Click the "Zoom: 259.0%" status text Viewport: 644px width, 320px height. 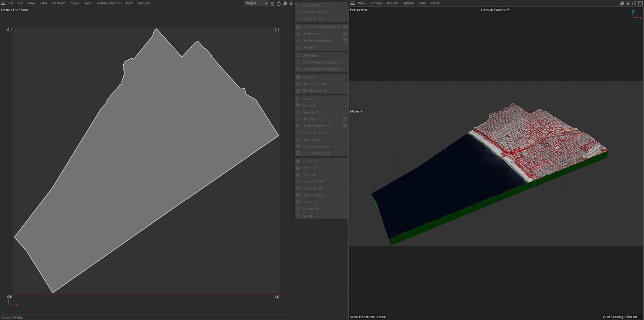click(x=12, y=317)
